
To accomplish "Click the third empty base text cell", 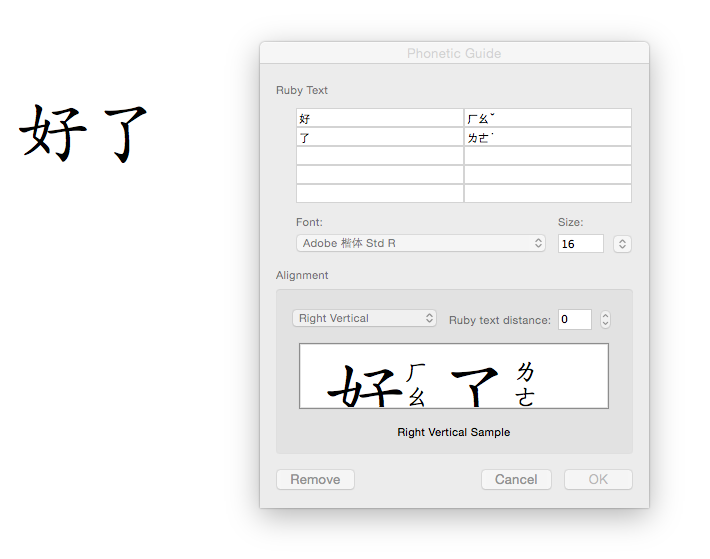I will 380,156.
